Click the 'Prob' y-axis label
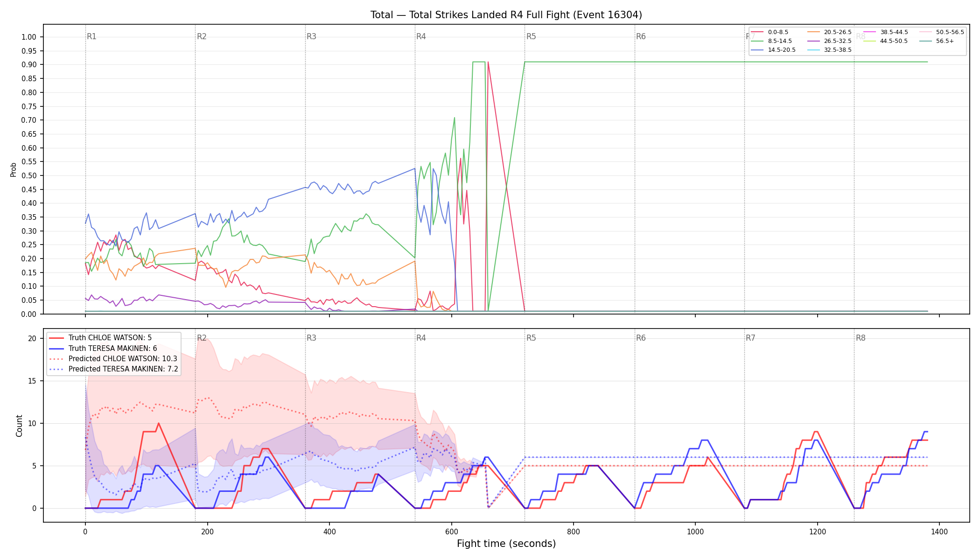 coord(14,169)
